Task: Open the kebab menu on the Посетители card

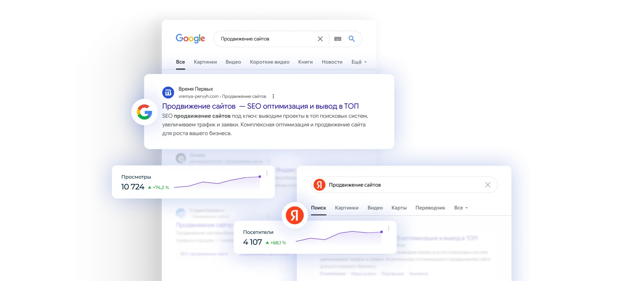Action: (389, 229)
